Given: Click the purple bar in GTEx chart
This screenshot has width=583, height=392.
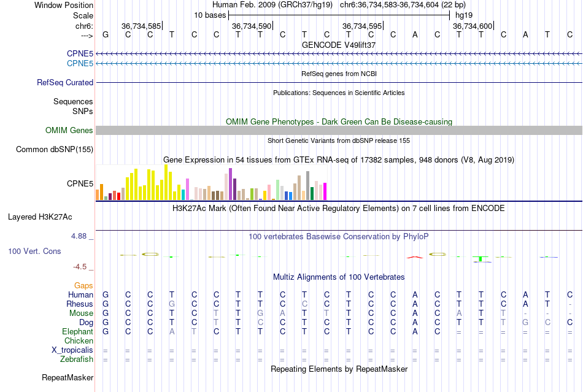Looking at the screenshot, I should [x=231, y=184].
